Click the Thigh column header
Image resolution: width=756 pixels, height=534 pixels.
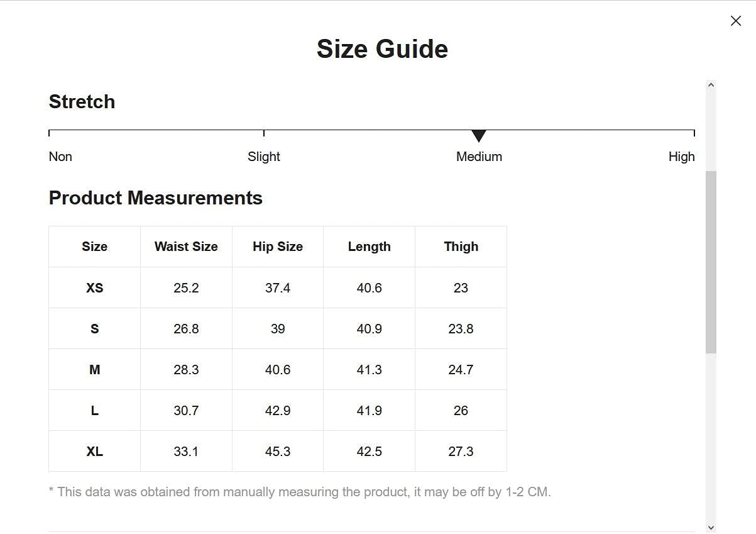tap(461, 247)
